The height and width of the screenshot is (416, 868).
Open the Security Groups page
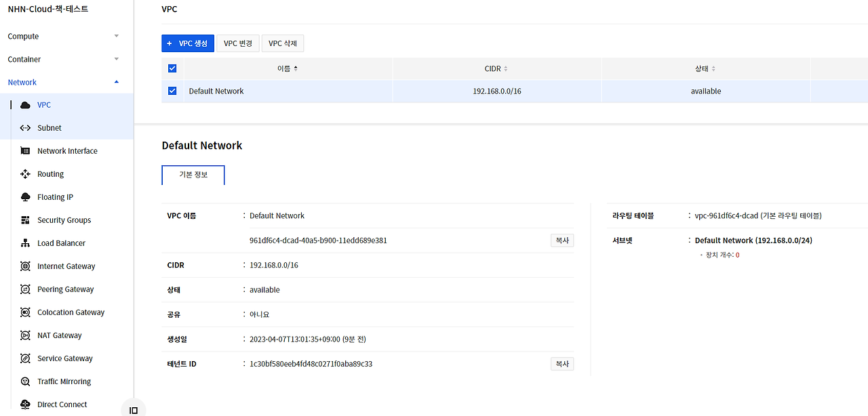[64, 220]
